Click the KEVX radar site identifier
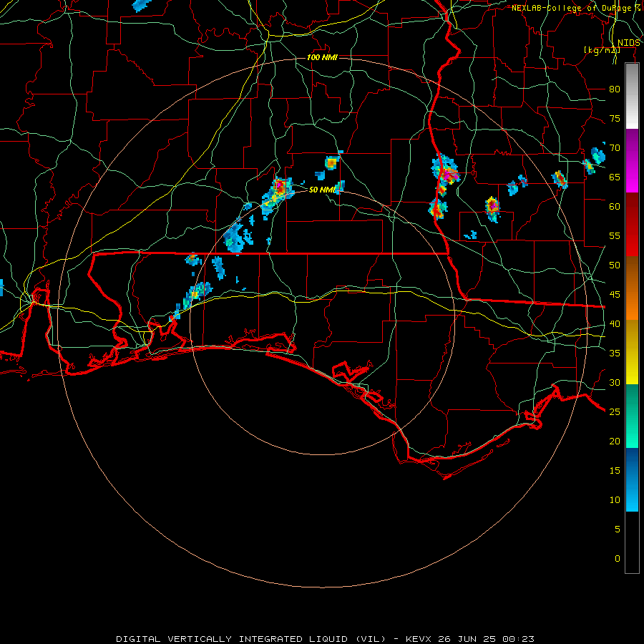Viewport: 644px width, 644px height. tap(419, 639)
